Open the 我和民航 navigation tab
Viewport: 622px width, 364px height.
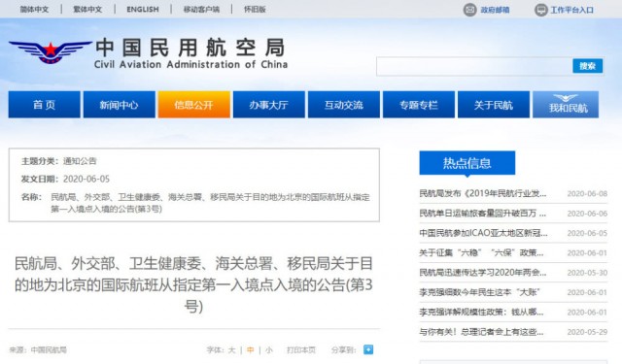tap(566, 105)
